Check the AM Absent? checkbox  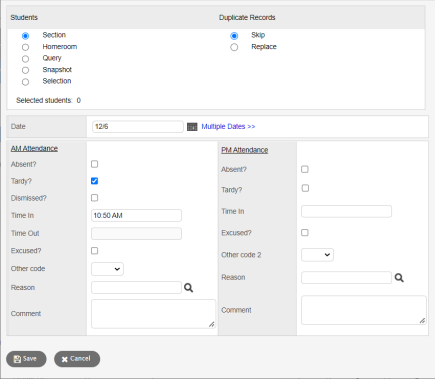point(95,164)
